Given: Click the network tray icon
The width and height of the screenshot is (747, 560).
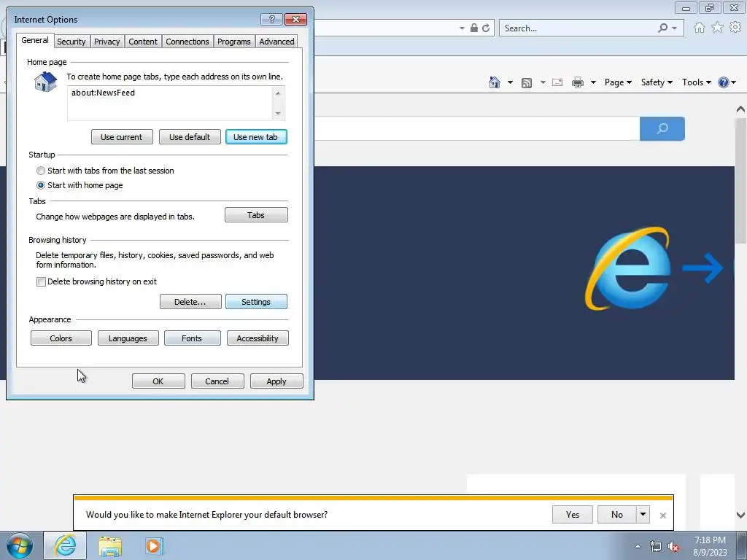Looking at the screenshot, I should (x=656, y=546).
